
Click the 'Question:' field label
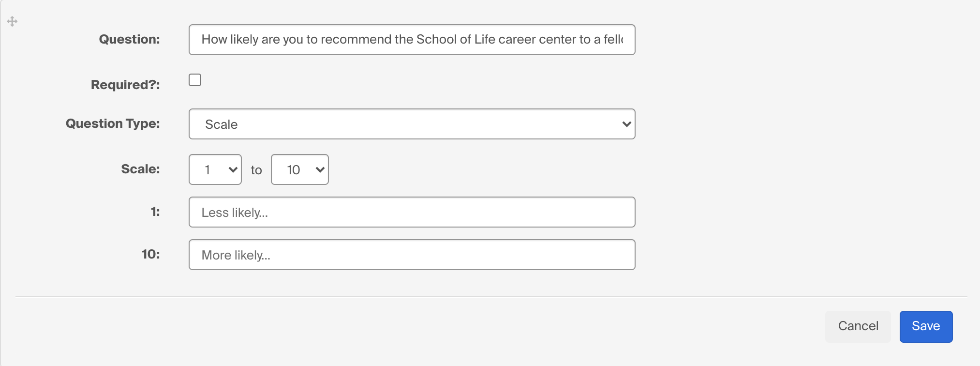point(129,39)
